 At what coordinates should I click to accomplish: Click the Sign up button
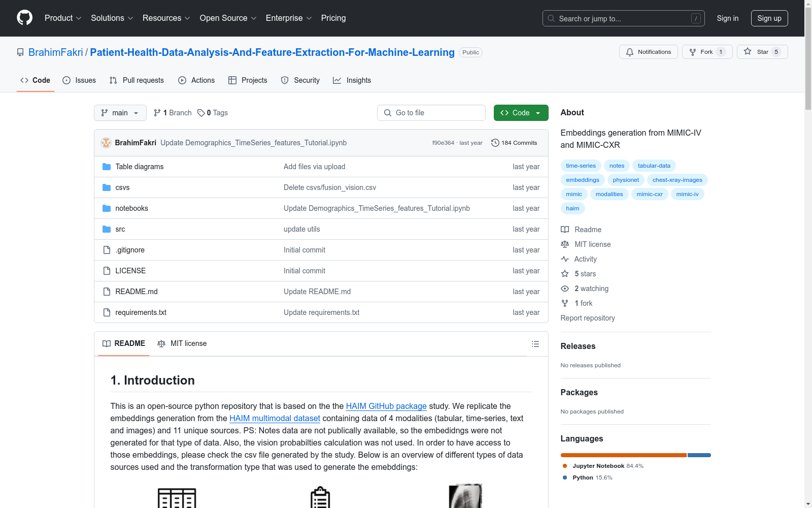(x=769, y=18)
